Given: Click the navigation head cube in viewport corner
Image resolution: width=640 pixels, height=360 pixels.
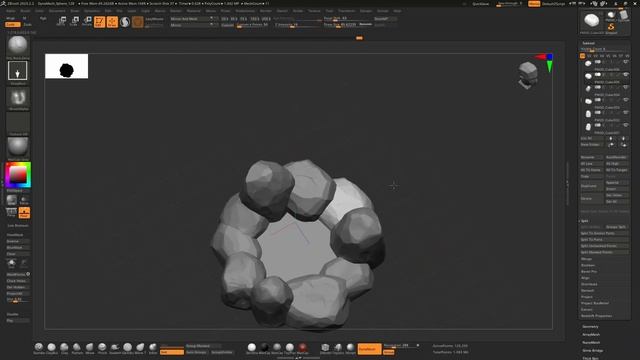Looking at the screenshot, I should pos(528,75).
